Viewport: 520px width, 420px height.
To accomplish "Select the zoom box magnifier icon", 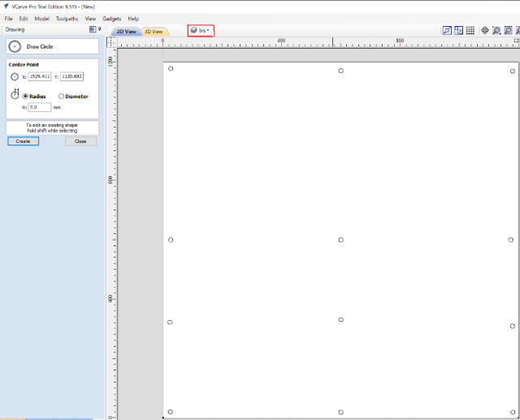I will [496, 31].
